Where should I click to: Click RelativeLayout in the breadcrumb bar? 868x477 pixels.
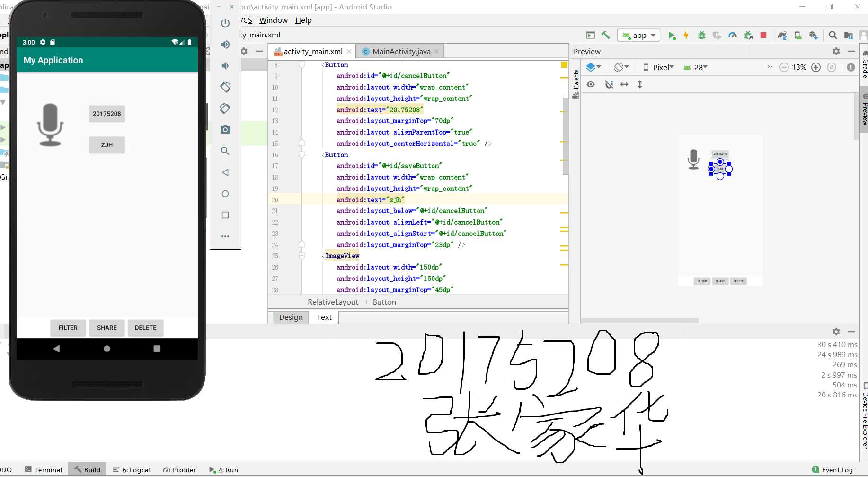click(333, 302)
